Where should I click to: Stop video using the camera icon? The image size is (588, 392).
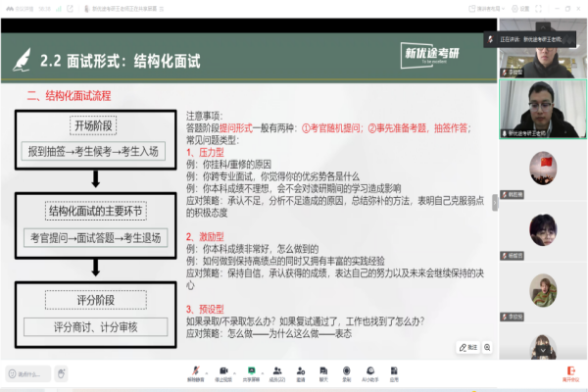(x=224, y=370)
